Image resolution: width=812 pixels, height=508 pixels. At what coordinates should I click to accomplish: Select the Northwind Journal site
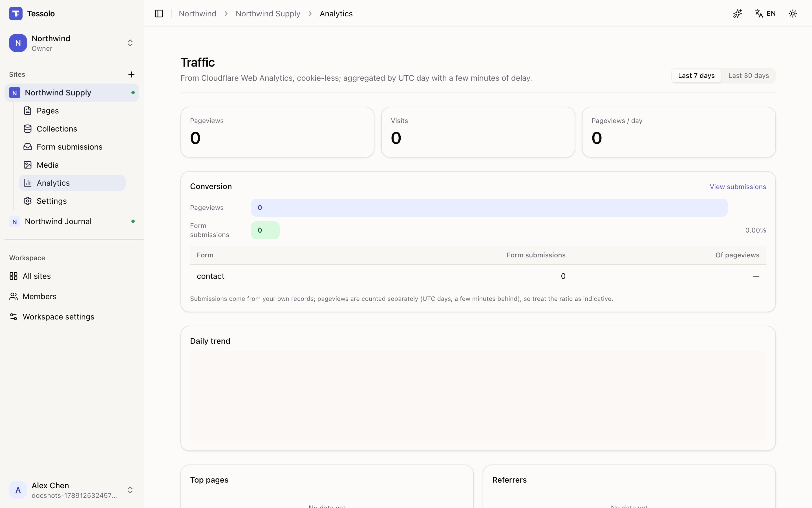72,222
